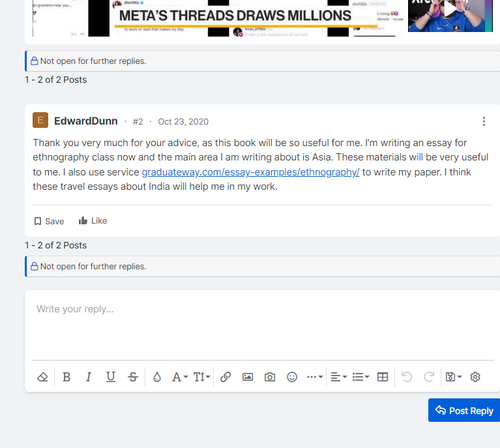Image resolution: width=500 pixels, height=448 pixels.
Task: Insert a table in the editor
Action: 382,377
